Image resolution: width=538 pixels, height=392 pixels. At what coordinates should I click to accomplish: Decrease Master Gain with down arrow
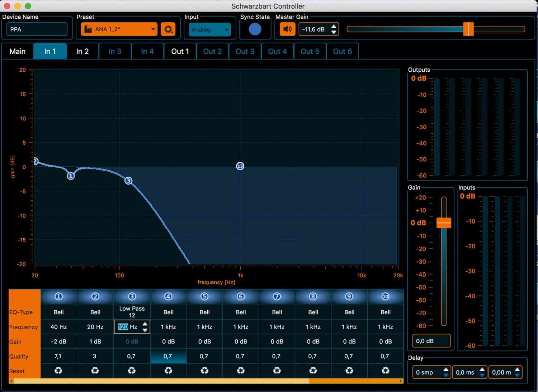[334, 33]
